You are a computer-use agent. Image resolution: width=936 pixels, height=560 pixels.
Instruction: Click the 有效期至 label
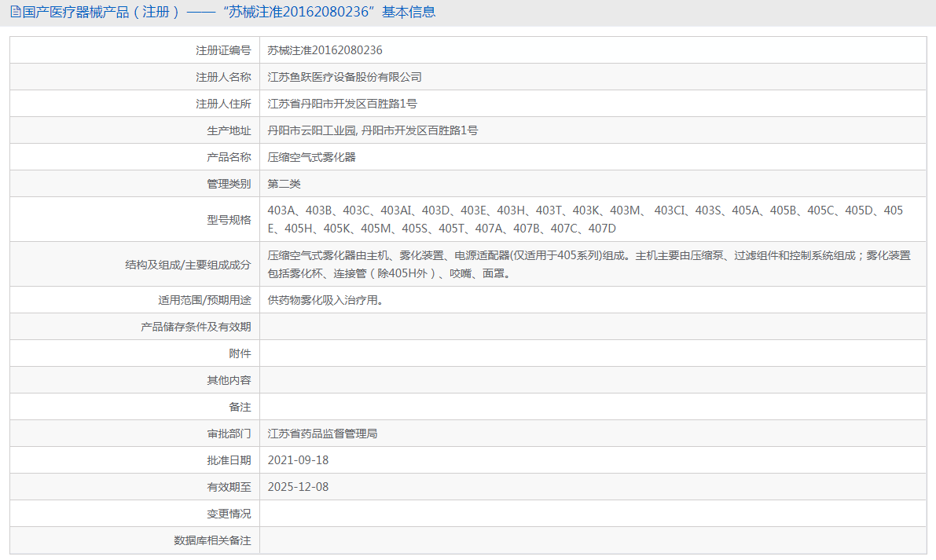[229, 487]
